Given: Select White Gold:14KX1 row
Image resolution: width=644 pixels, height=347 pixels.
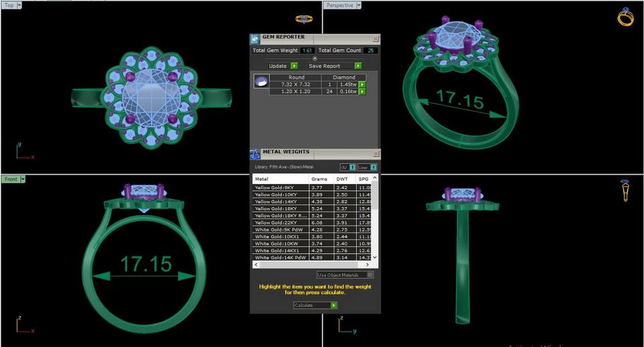Looking at the screenshot, I should [x=312, y=250].
